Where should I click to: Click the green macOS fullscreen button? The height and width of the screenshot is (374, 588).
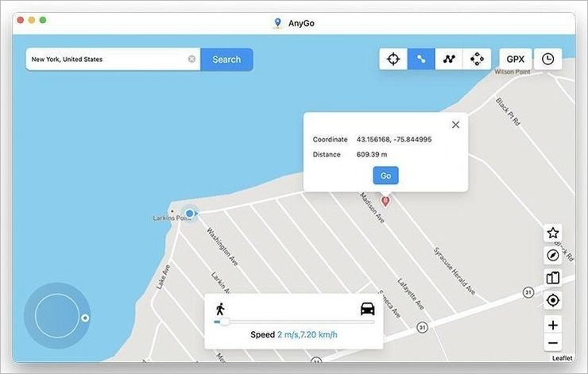click(43, 20)
